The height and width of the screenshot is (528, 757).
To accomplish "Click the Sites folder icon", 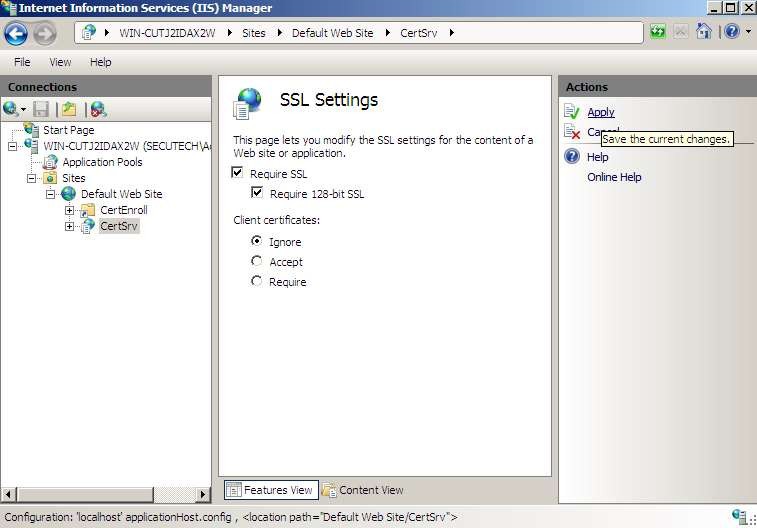I will [50, 178].
